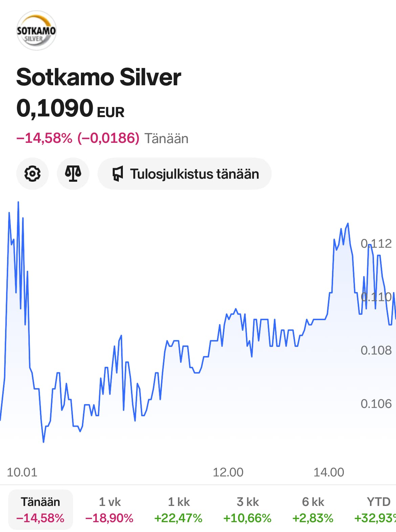Tap the megaphone announcement icon
The width and height of the screenshot is (396, 532).
[117, 174]
